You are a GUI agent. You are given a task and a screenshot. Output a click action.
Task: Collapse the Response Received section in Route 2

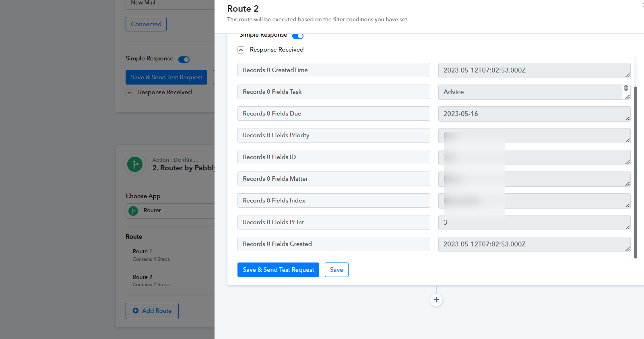tap(241, 50)
